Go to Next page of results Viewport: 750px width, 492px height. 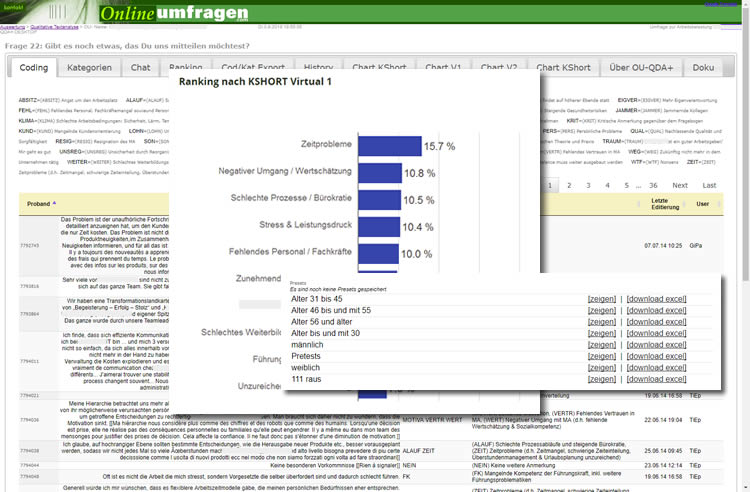tap(679, 185)
